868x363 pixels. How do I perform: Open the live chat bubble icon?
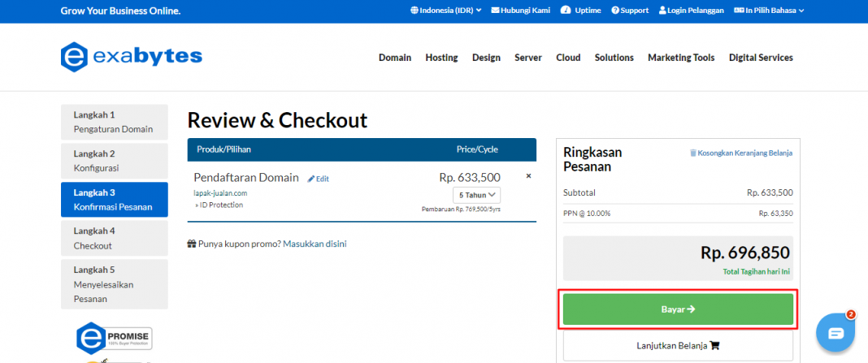(x=835, y=333)
